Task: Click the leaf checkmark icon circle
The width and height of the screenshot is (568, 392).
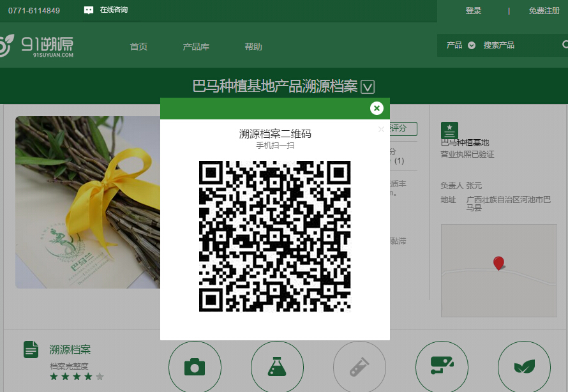Action: 524,367
